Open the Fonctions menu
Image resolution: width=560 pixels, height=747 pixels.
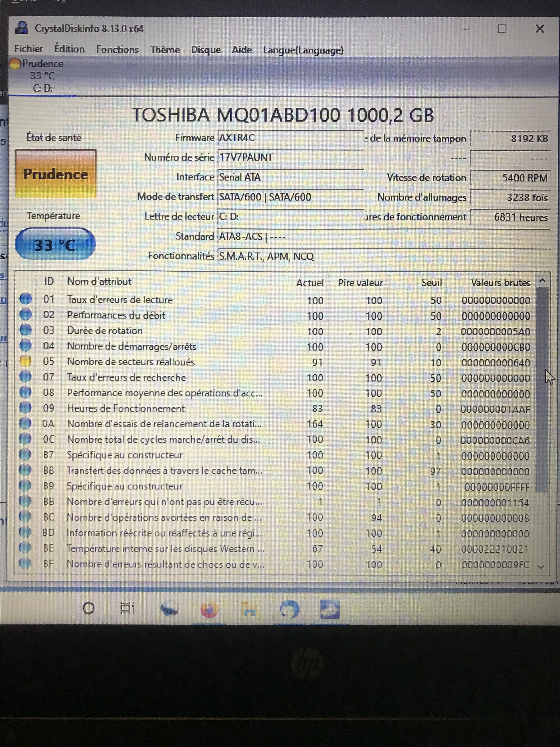coord(117,49)
